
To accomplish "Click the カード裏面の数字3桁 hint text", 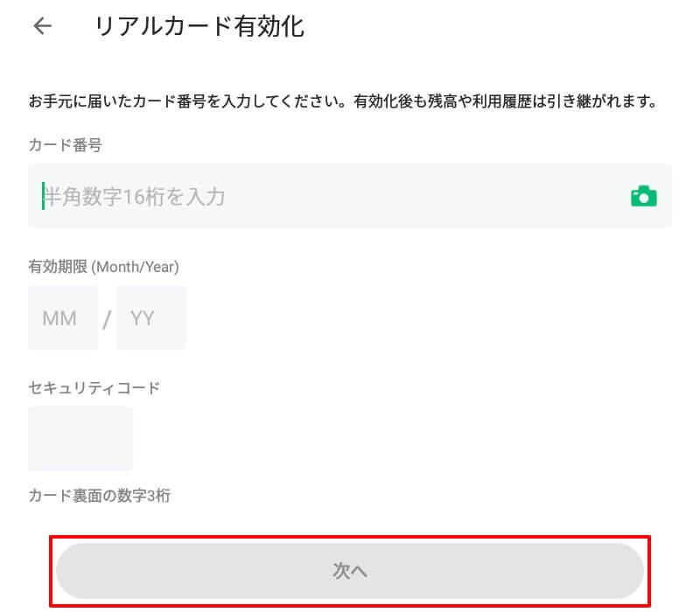I will pyautogui.click(x=99, y=496).
